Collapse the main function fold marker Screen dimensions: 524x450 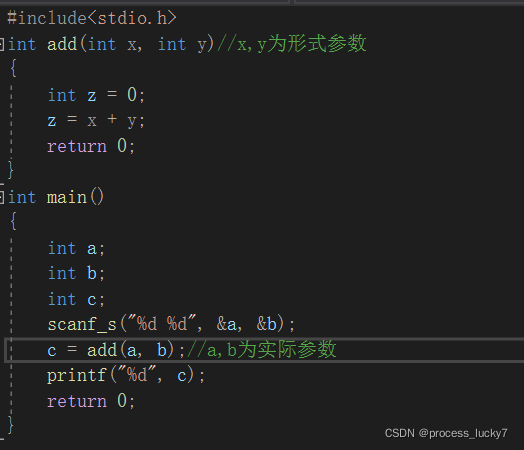coord(2,197)
